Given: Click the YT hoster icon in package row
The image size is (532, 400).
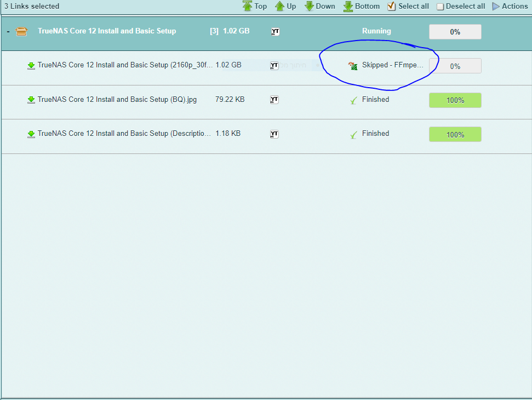Looking at the screenshot, I should point(275,32).
